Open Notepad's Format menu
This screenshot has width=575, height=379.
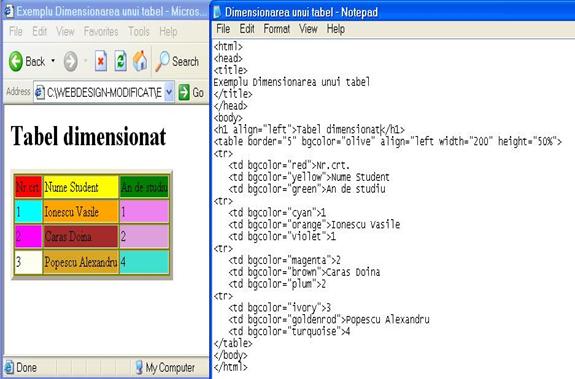tap(276, 29)
